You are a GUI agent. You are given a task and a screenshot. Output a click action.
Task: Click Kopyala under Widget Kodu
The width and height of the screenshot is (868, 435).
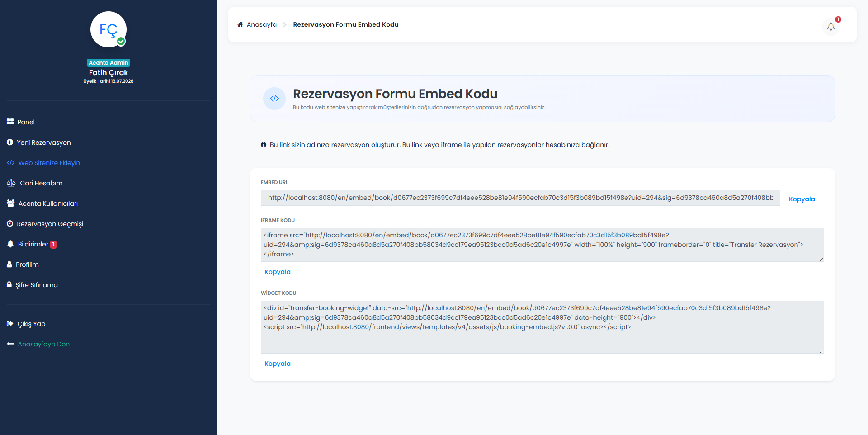click(x=277, y=364)
